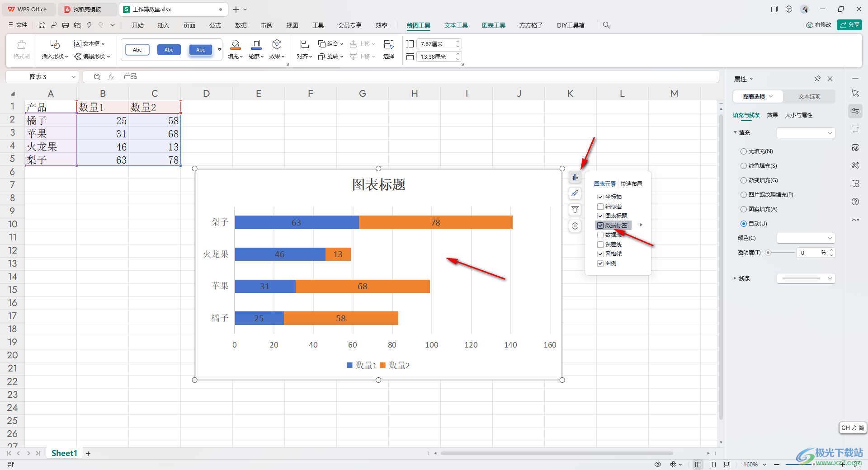
Task: Switch to normal view in status bar
Action: [698, 465]
